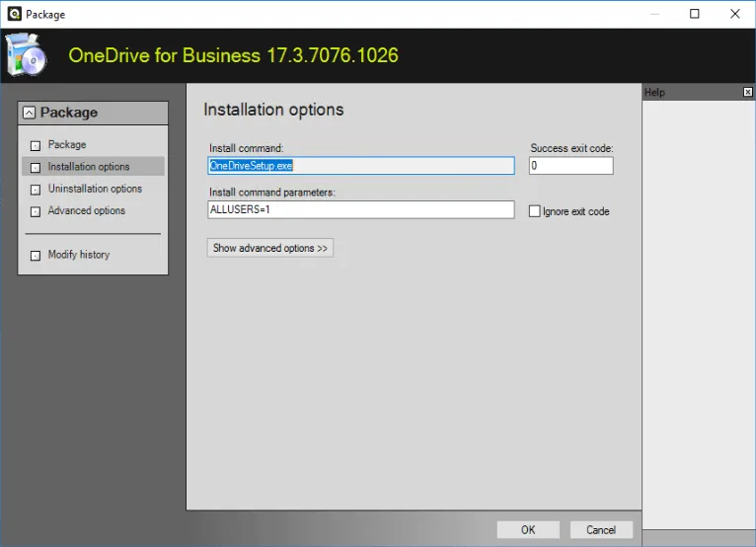This screenshot has width=756, height=547.
Task: Open the Package sidebar item
Action: pyautogui.click(x=66, y=145)
